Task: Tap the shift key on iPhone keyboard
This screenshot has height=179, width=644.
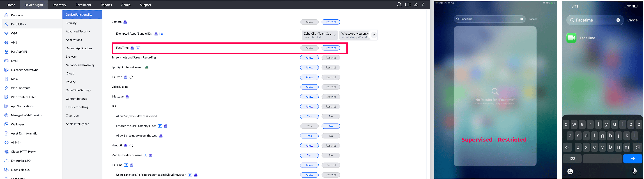Action: coord(567,147)
